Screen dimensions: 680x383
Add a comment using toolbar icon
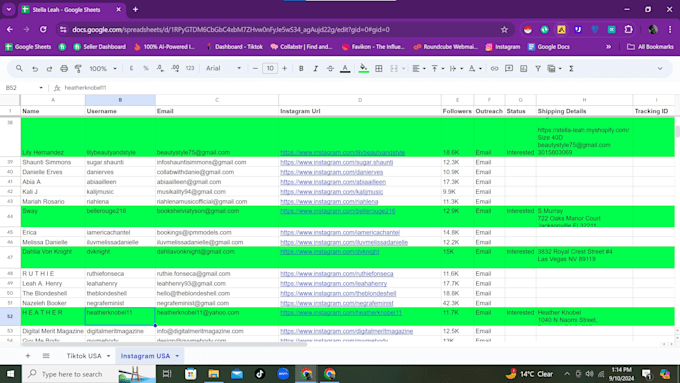(x=509, y=69)
